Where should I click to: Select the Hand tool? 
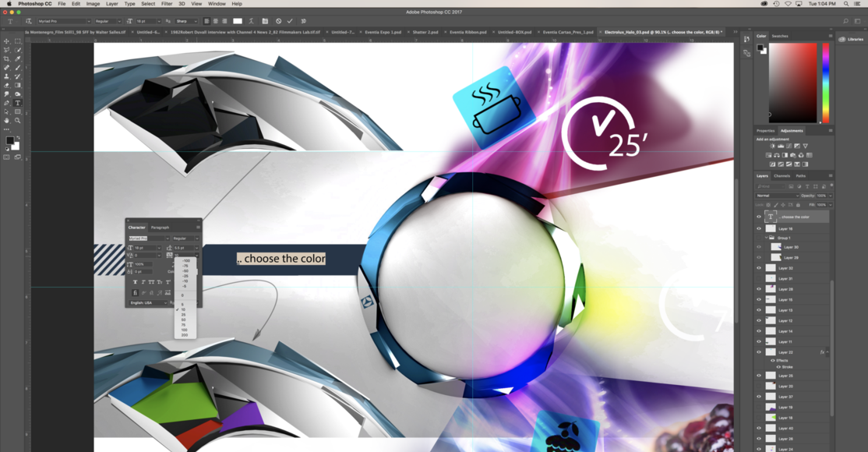[x=7, y=121]
